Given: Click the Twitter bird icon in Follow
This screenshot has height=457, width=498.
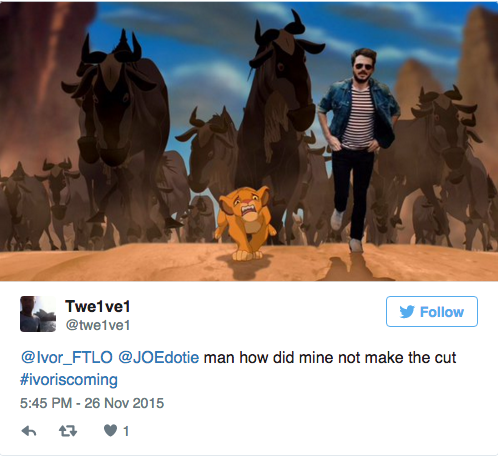Looking at the screenshot, I should 407,312.
